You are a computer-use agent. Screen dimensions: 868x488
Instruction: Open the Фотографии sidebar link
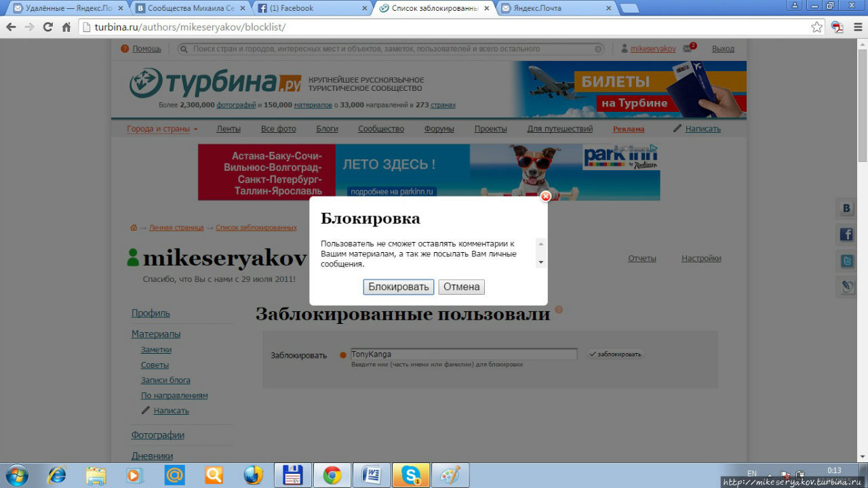tap(158, 435)
